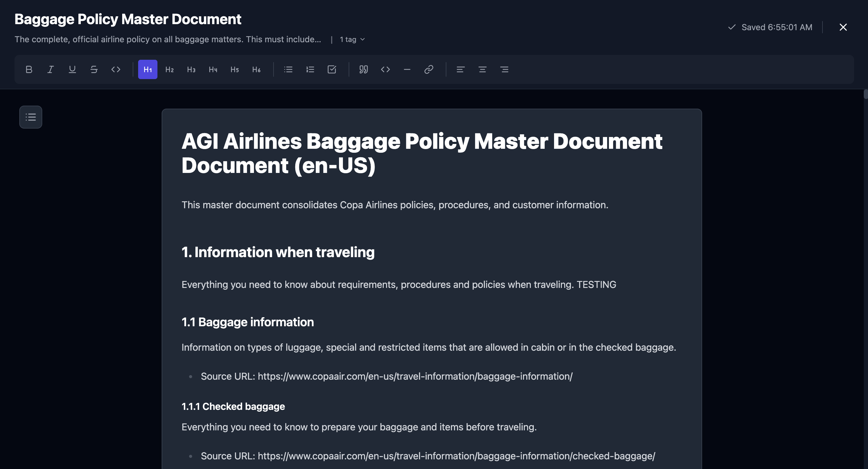Insert a link
The image size is (868, 469).
(429, 69)
